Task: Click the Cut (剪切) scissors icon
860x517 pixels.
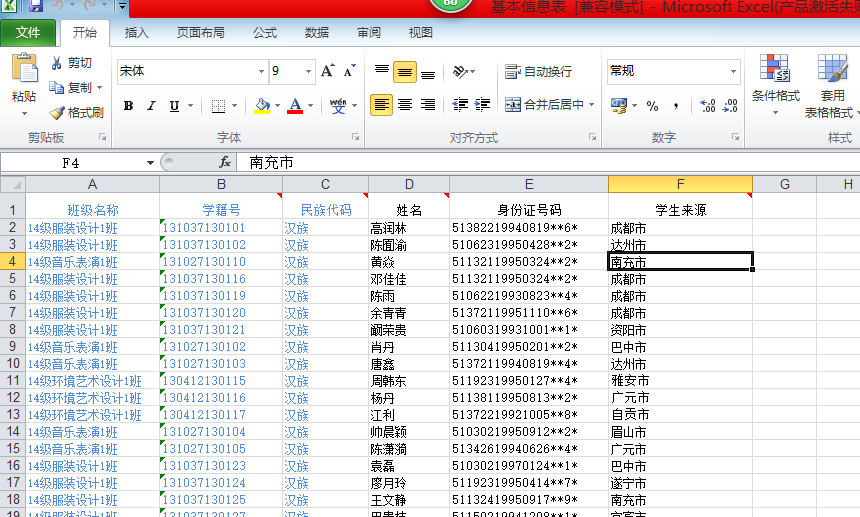Action: tap(57, 63)
